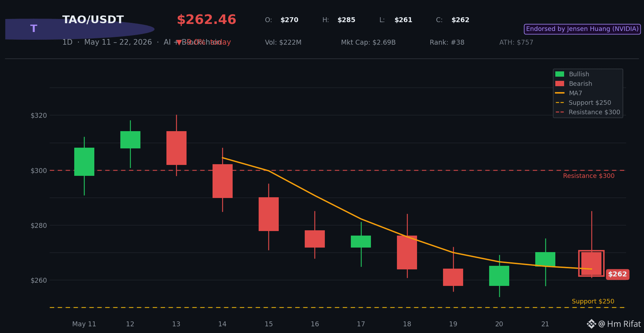Screen dimensions: 644x333
Task: Click the red $262 price tag on chart
Action: (x=618, y=274)
